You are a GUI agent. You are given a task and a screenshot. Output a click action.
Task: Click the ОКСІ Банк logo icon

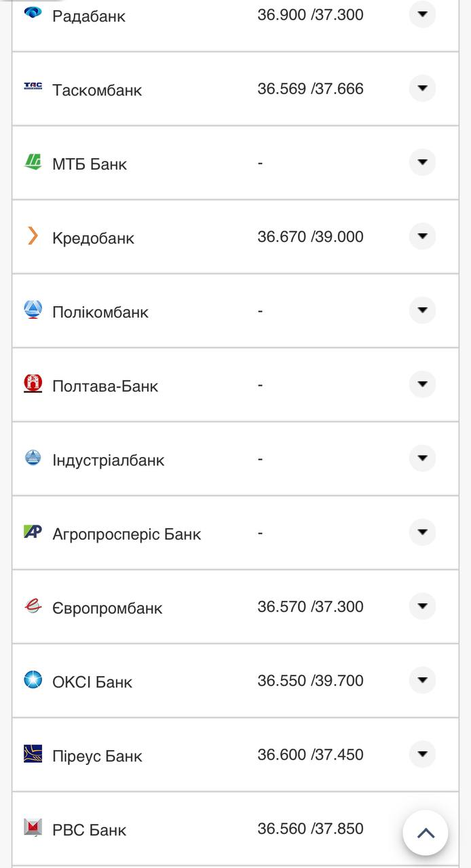(33, 679)
